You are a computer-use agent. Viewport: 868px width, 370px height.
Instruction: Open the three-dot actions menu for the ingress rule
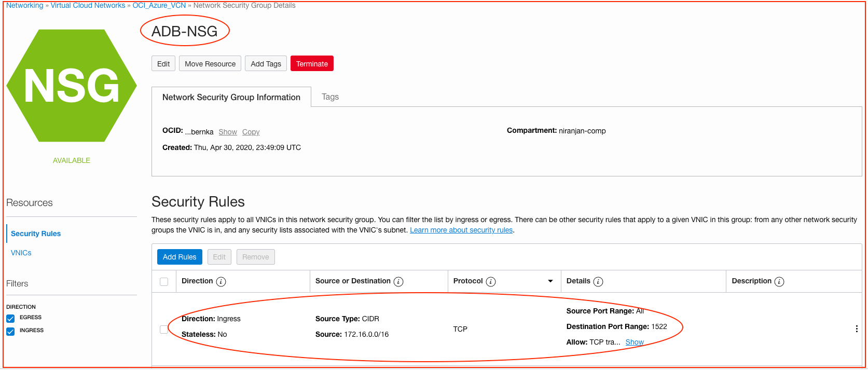857,329
